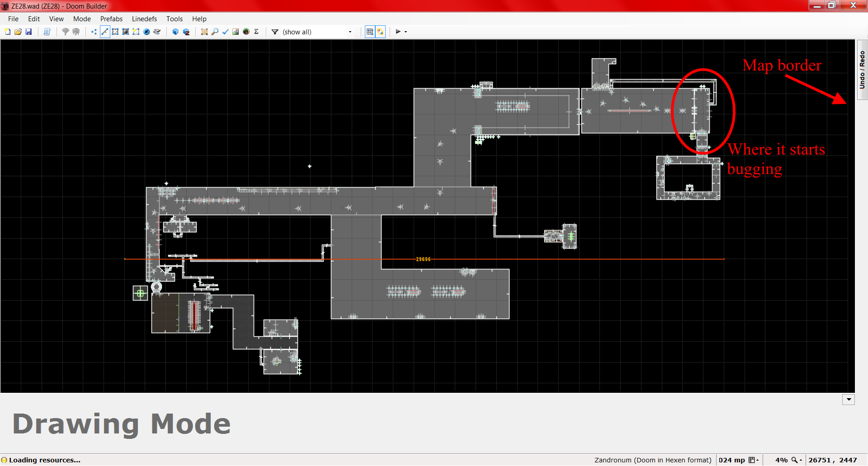Click the Test Map play button

(x=398, y=32)
